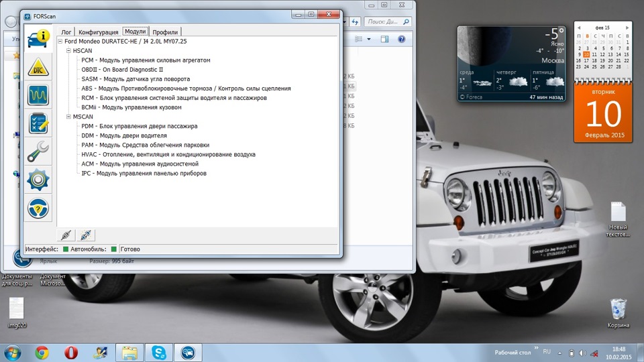644x362 pixels.
Task: Go to next month in calendar gadget
Action: (627, 27)
